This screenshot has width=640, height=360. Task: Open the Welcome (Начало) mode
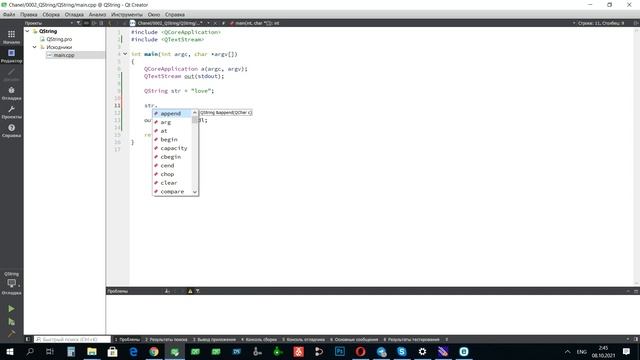(11, 37)
